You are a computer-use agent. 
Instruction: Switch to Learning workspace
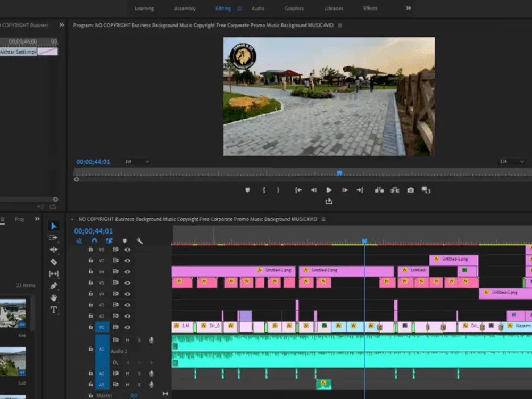144,9
